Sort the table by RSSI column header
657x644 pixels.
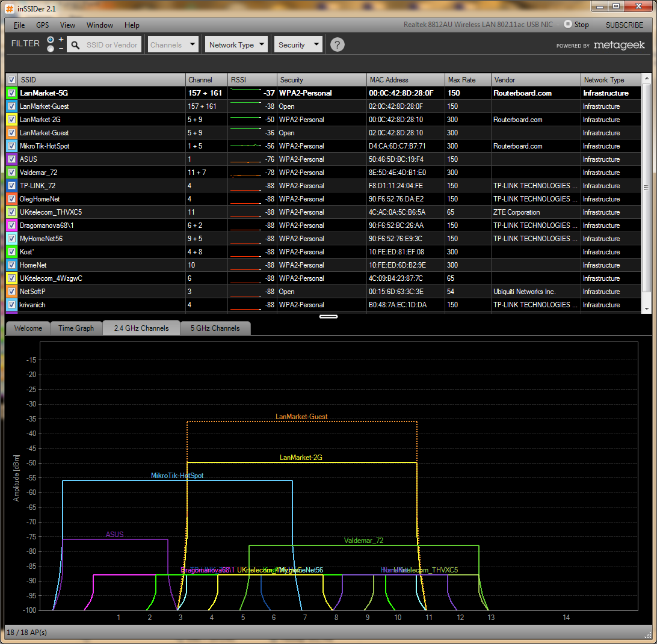point(251,80)
